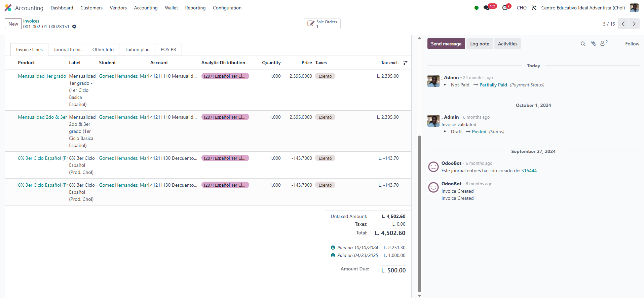Expand the Reporting menu

click(x=195, y=8)
